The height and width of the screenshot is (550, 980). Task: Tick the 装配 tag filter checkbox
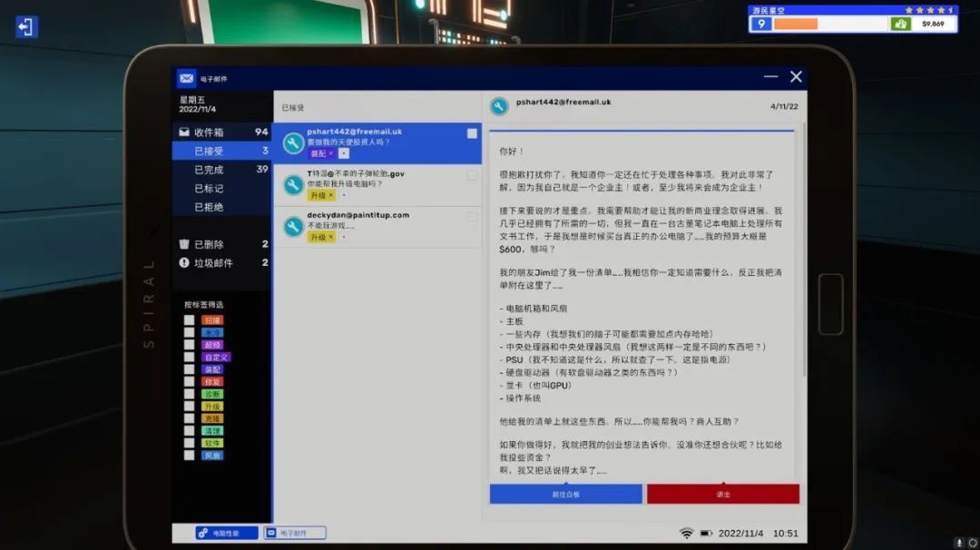[x=189, y=369]
